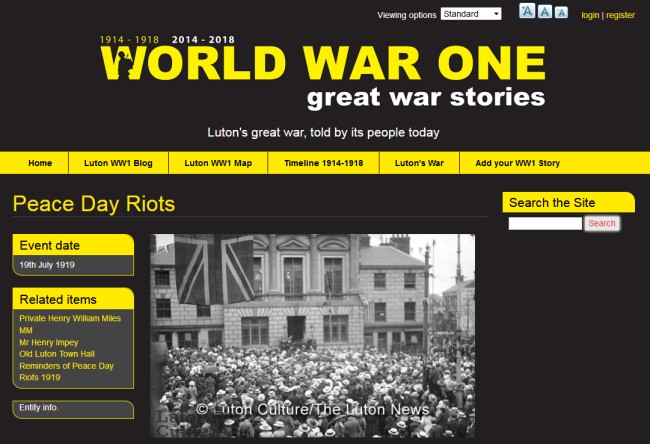Open the Mr Henry Impey related item
This screenshot has width=650, height=444.
49,342
